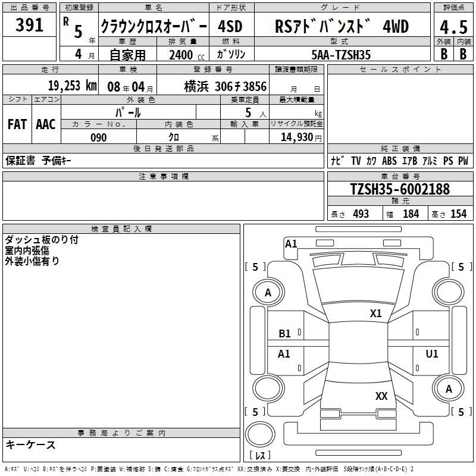Select the grade RSアドバンスド 4WD
The width and height of the screenshot is (476, 476).
click(342, 26)
